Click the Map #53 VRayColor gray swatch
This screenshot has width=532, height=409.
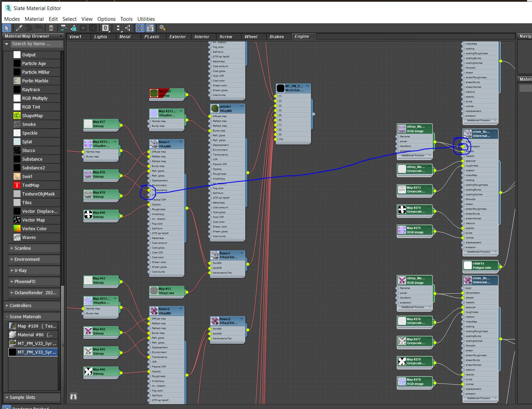[154, 290]
